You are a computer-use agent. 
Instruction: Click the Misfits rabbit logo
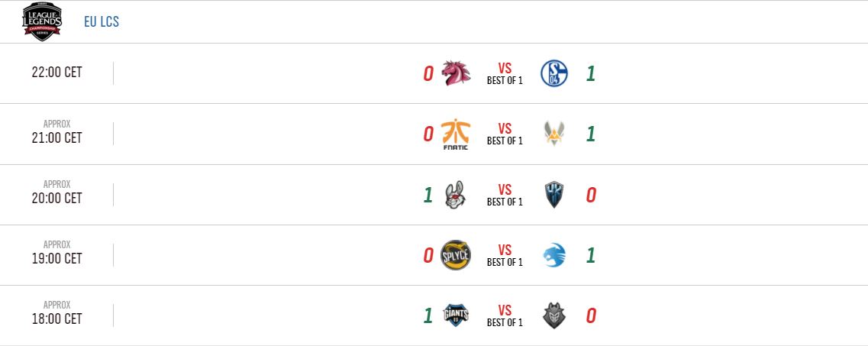(x=456, y=195)
